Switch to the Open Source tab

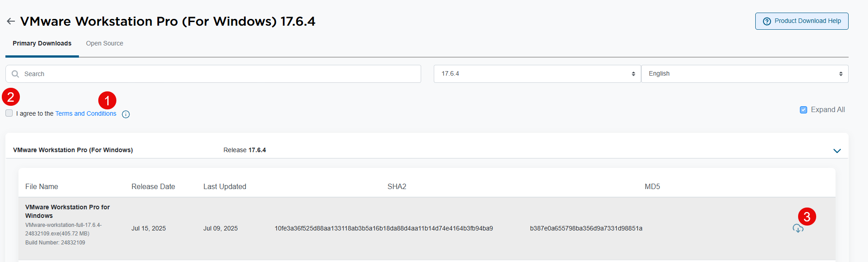[x=105, y=44]
